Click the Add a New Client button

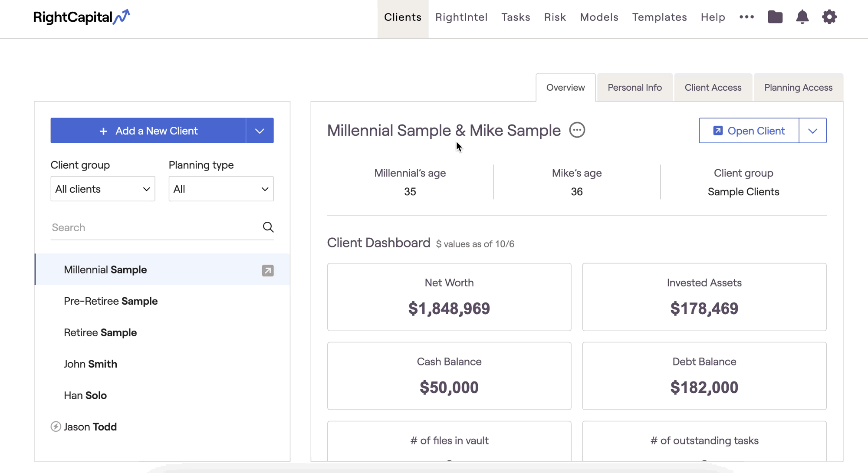coord(148,131)
